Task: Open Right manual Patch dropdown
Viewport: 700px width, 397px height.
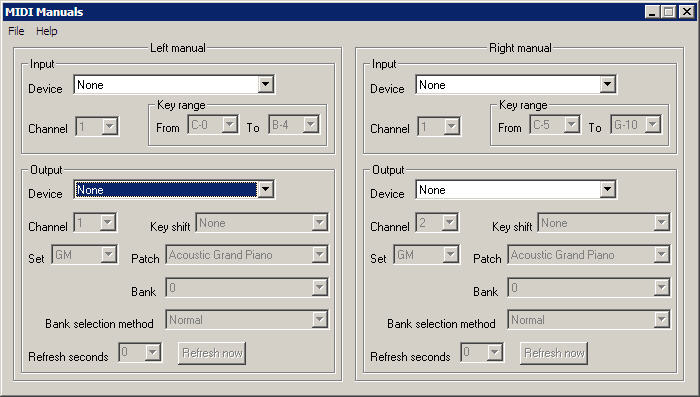Action: (589, 255)
